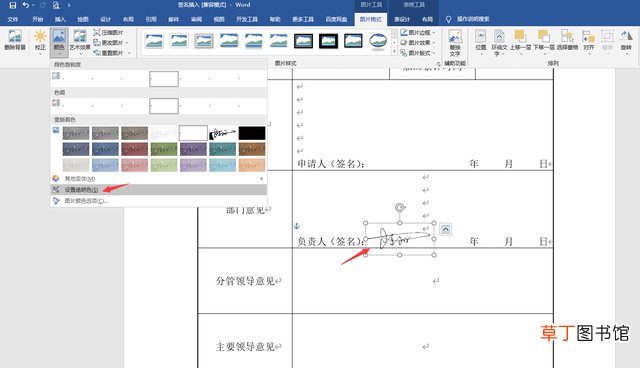The height and width of the screenshot is (368, 640).
Task: Click Alt Text (替换文字) icon
Action: 455,43
